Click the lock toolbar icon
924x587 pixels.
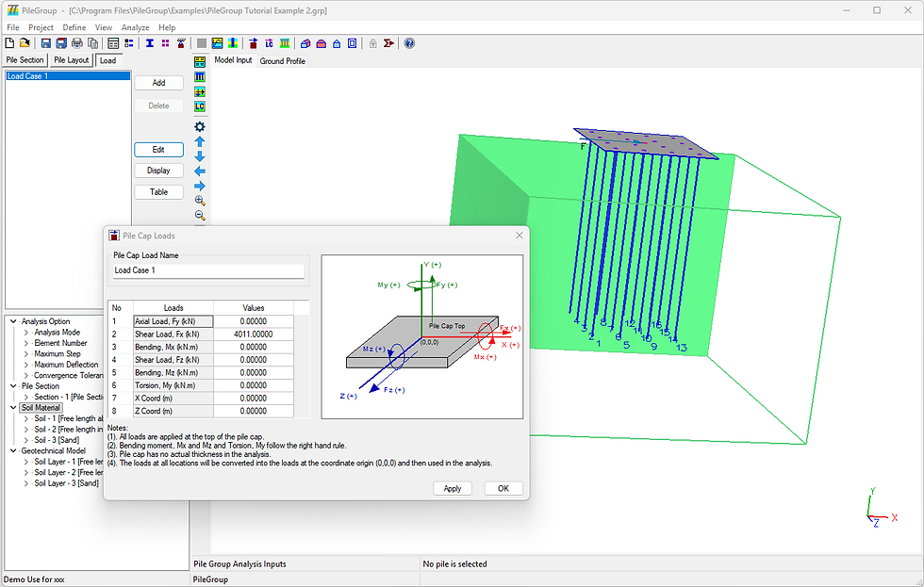click(373, 43)
